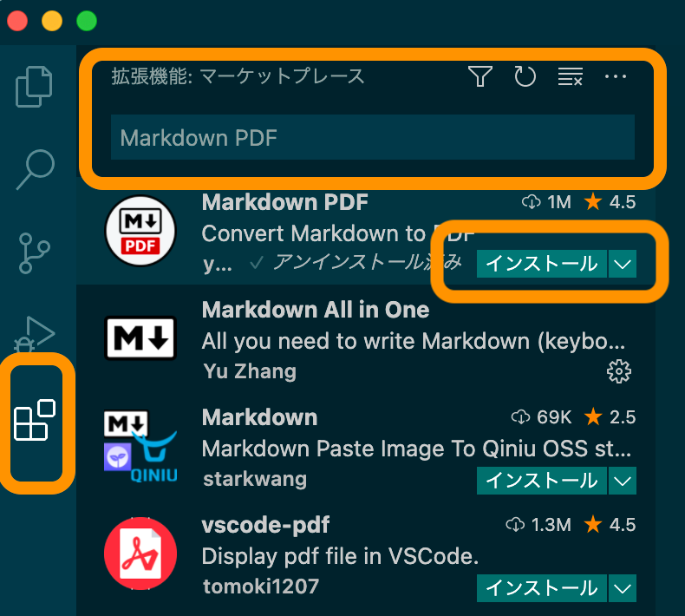Click the 4.5 star rating of Markdown PDF
This screenshot has width=685, height=616.
[610, 202]
